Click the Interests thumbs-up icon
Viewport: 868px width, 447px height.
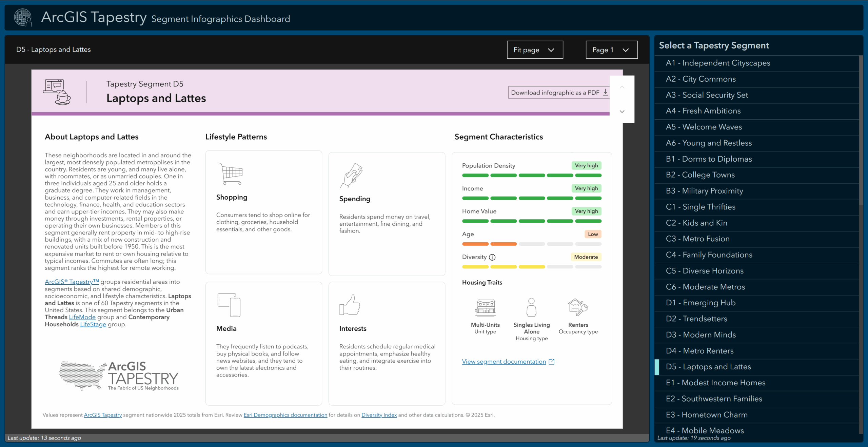tap(350, 305)
